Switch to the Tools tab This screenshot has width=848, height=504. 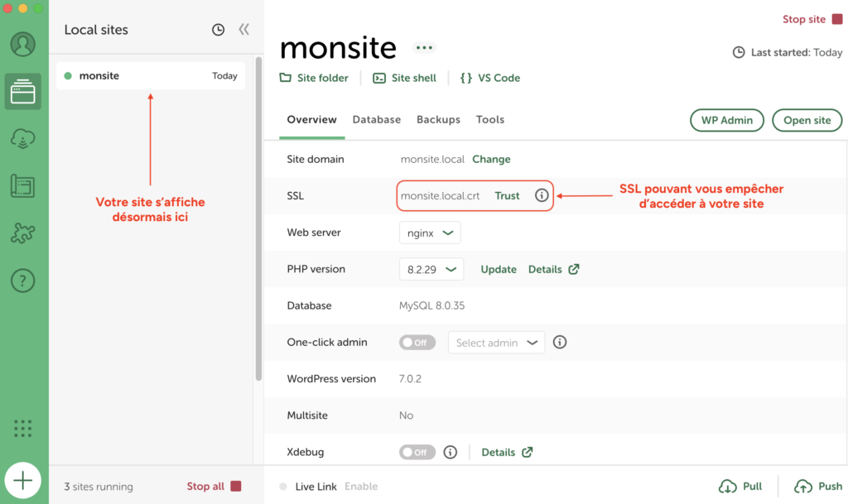coord(490,119)
